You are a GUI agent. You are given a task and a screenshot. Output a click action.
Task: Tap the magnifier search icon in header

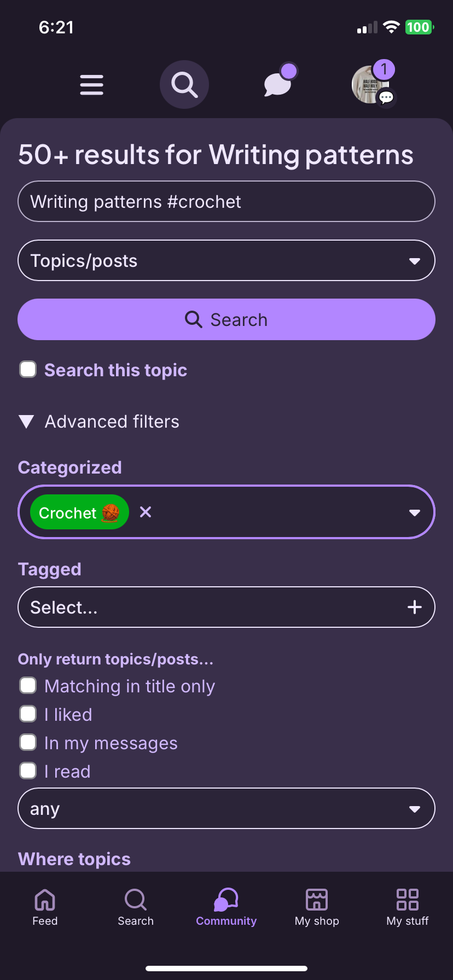pos(184,85)
